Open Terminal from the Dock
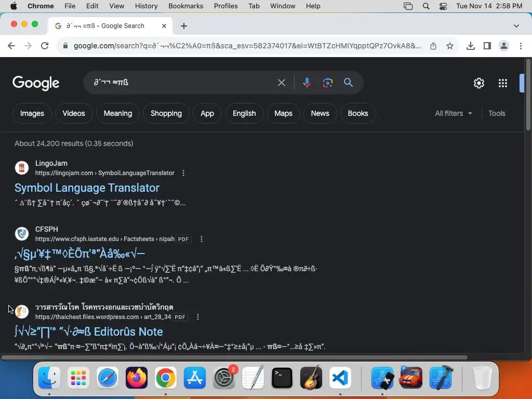This screenshot has width=532, height=399. (282, 378)
